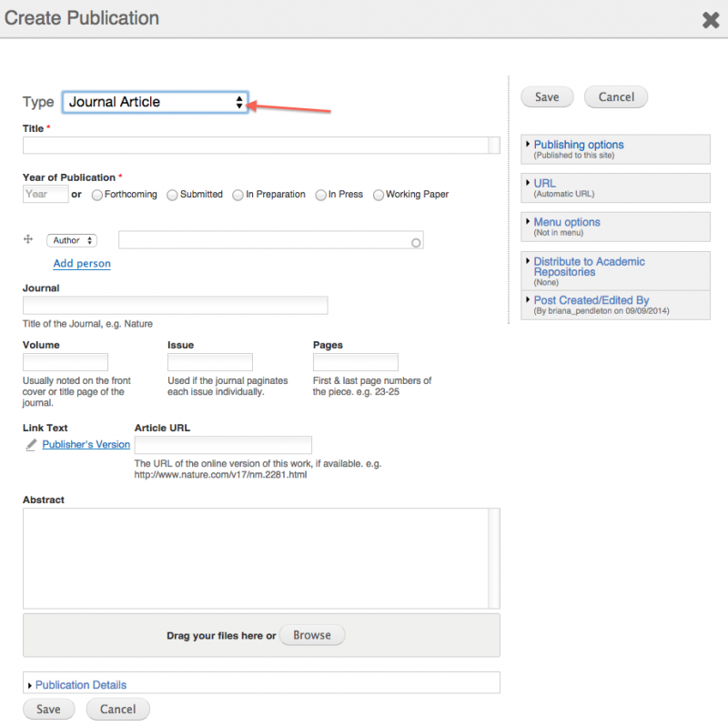Grab the drag handle beside Author

tap(28, 239)
